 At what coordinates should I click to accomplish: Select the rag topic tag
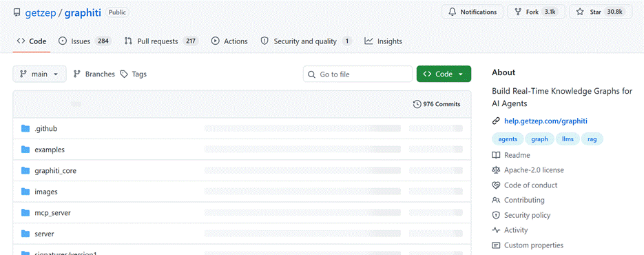coord(592,139)
